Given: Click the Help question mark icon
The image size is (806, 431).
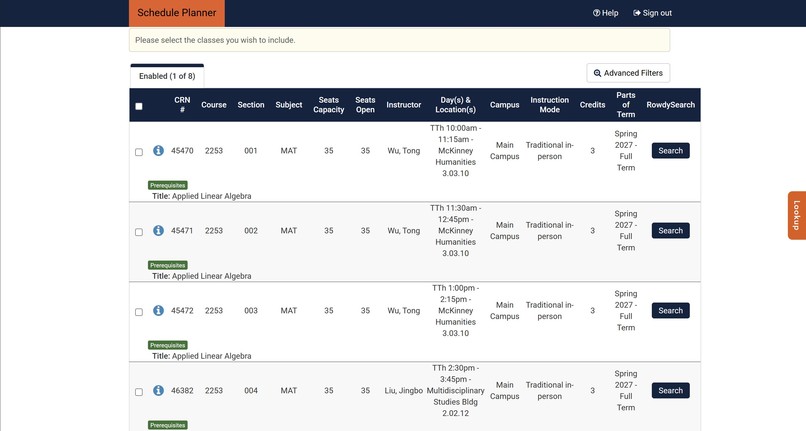Looking at the screenshot, I should click(x=596, y=13).
